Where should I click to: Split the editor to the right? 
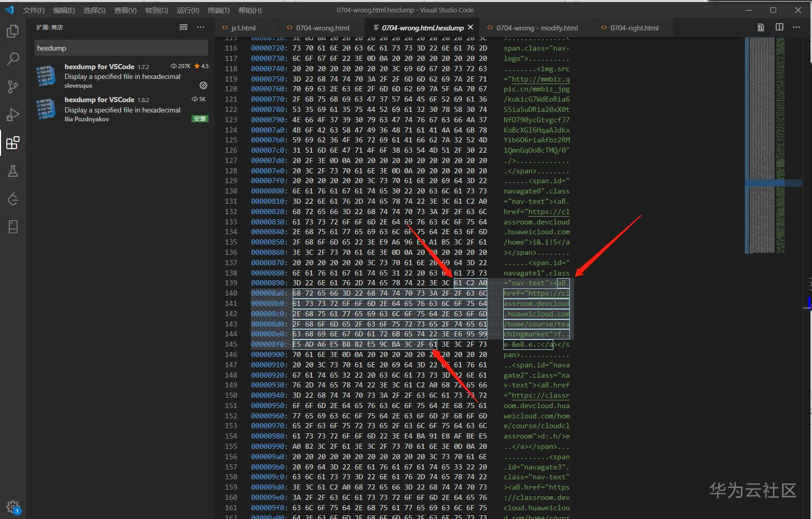click(779, 27)
